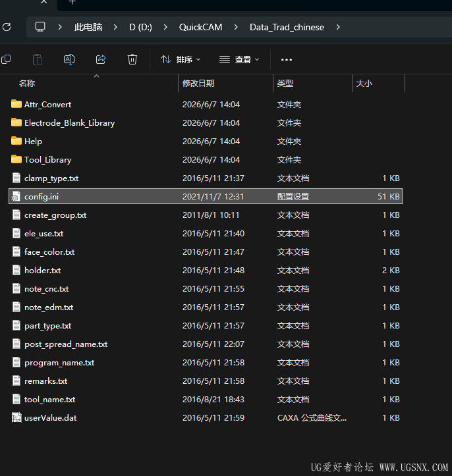Select the program_name.txt file name

pyautogui.click(x=59, y=363)
